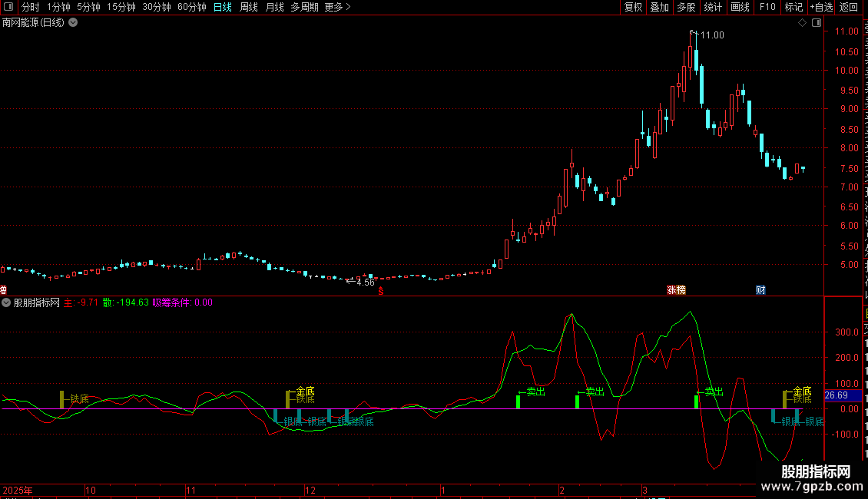This screenshot has height=499, width=868.
Task: Click the 11.00 high price label
Action: pyautogui.click(x=712, y=35)
